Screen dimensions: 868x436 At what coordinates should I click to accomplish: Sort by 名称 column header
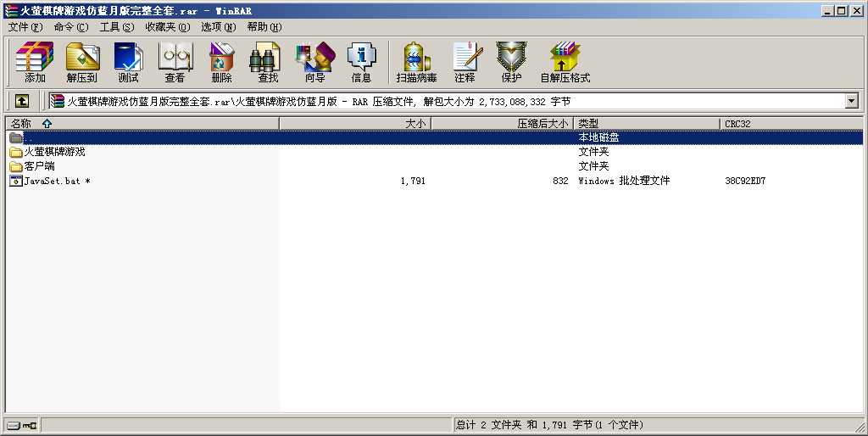142,124
